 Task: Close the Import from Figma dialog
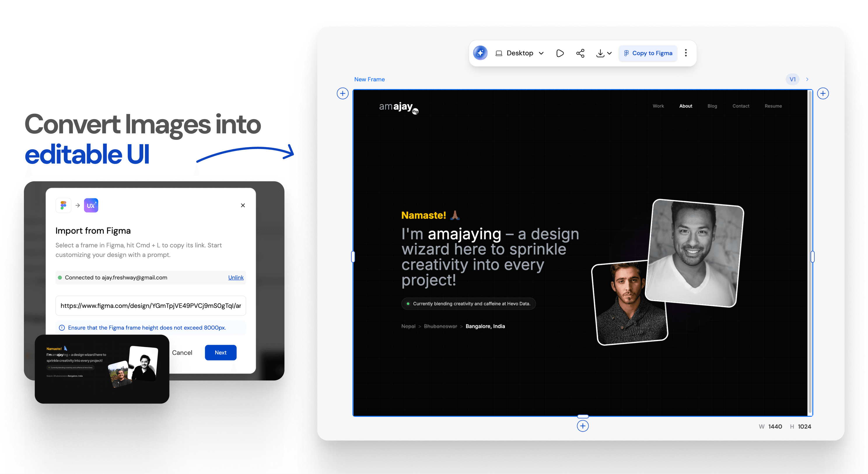point(243,205)
